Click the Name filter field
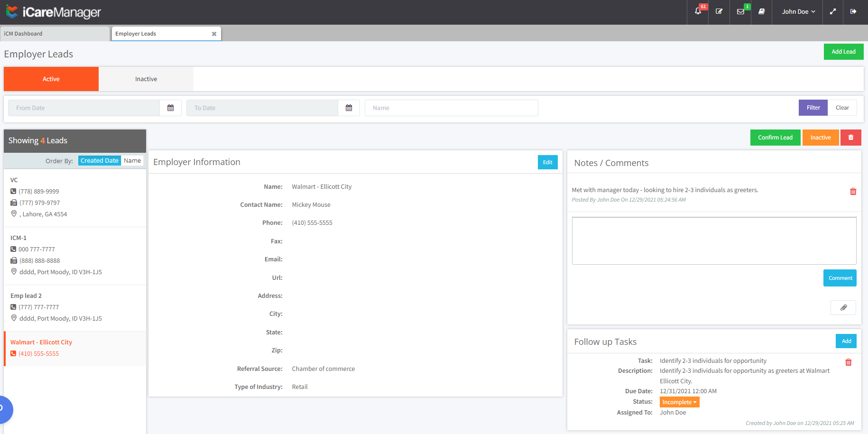Viewport: 868px width, 434px height. [452, 108]
